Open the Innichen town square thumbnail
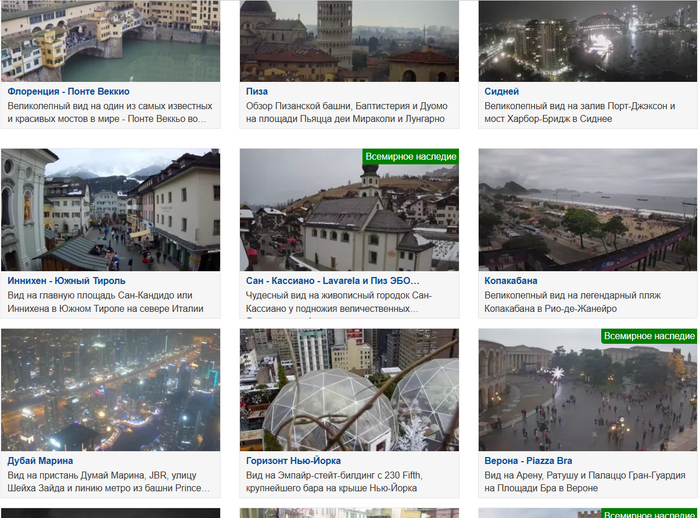 coord(111,210)
